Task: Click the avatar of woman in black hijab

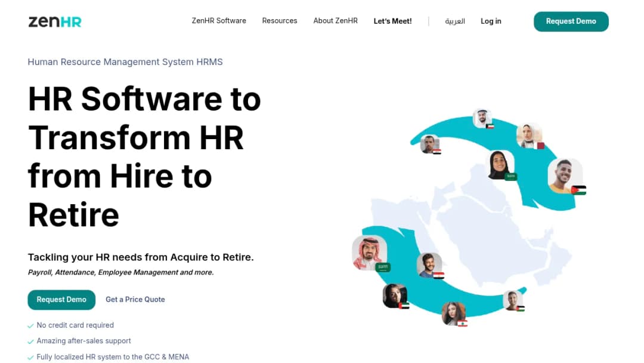Action: [x=501, y=164]
